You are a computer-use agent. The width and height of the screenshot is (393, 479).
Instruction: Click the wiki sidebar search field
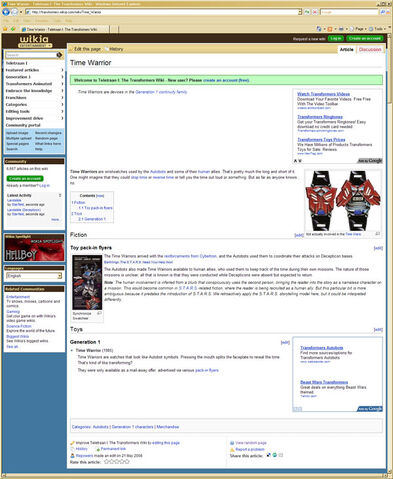click(30, 55)
